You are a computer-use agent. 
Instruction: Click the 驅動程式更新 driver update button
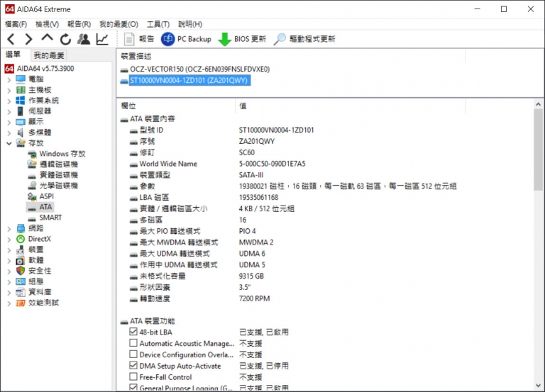pos(304,39)
